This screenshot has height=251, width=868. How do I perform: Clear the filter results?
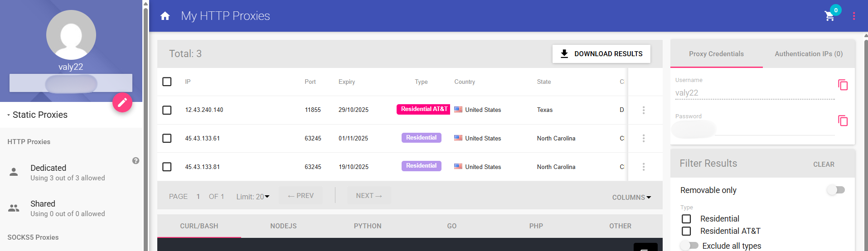pos(824,164)
